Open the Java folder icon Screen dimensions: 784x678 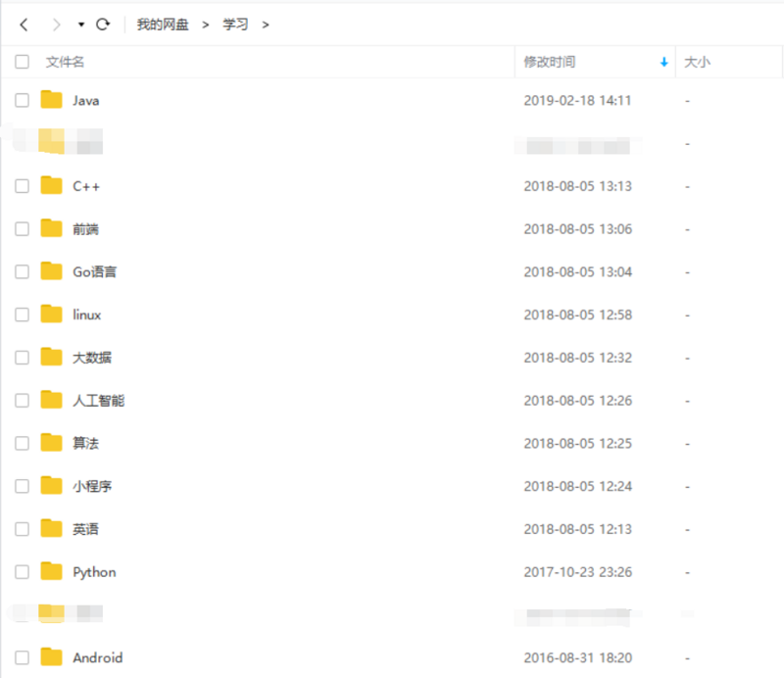coord(54,99)
